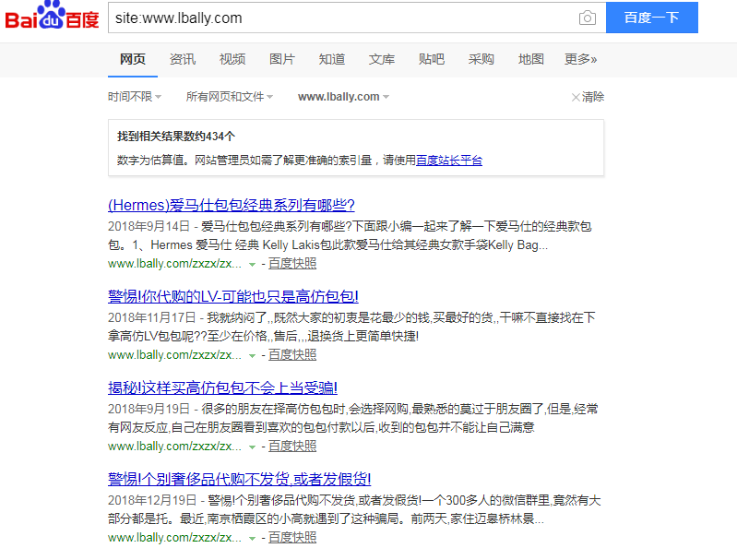Click the Baidu logo

point(52,15)
